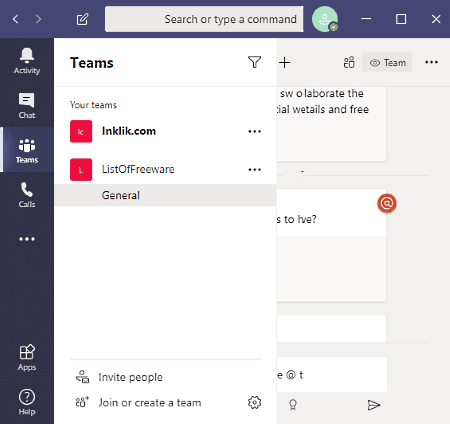This screenshot has width=450, height=424.
Task: Open the Apps store
Action: point(27,358)
